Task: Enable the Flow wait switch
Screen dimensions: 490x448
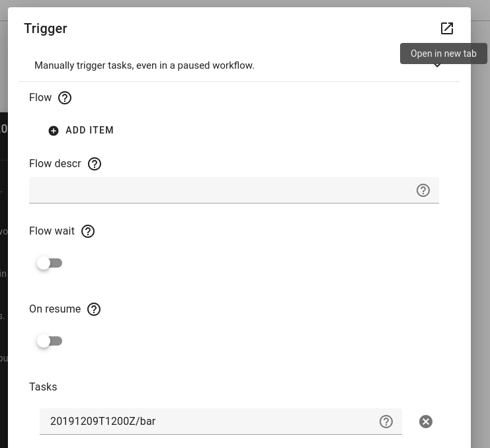Action: (x=50, y=263)
